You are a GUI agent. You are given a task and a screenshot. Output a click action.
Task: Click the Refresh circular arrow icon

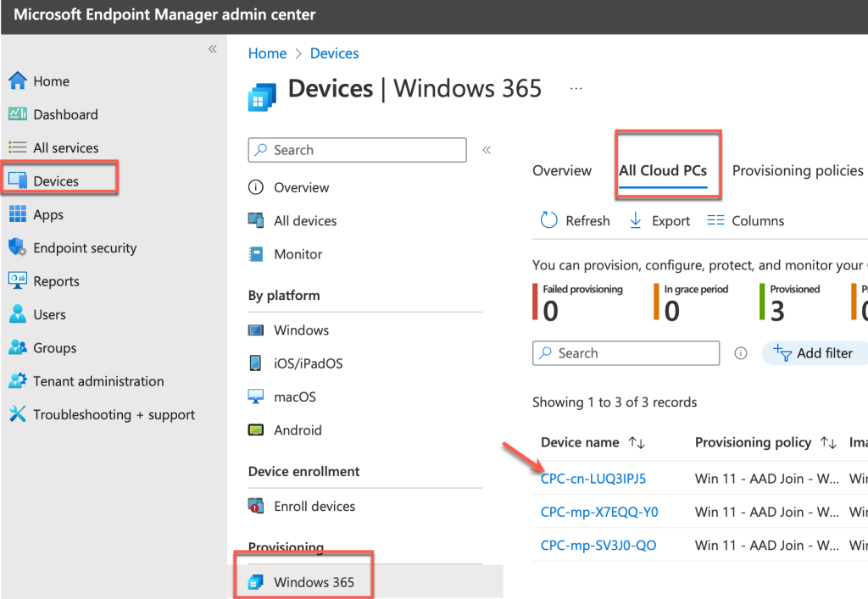click(548, 220)
